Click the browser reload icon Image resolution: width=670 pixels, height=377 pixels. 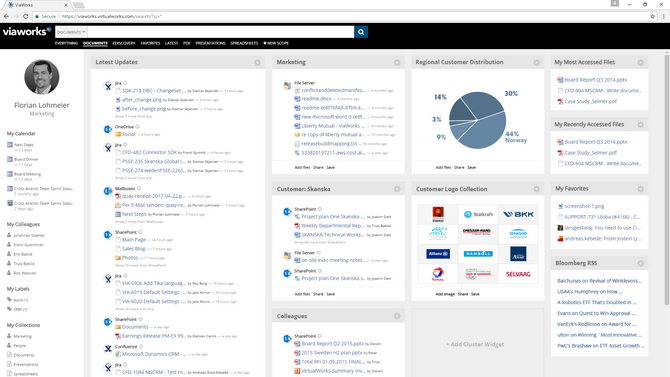[x=26, y=16]
